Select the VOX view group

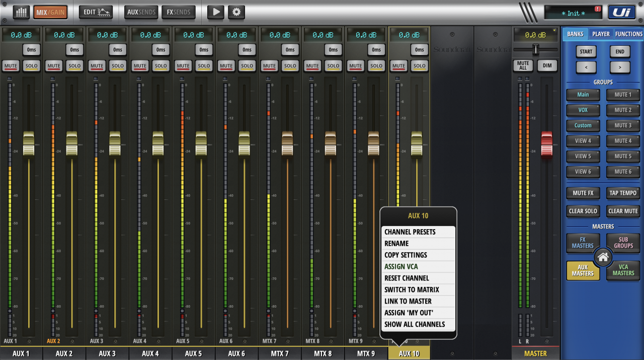point(583,110)
